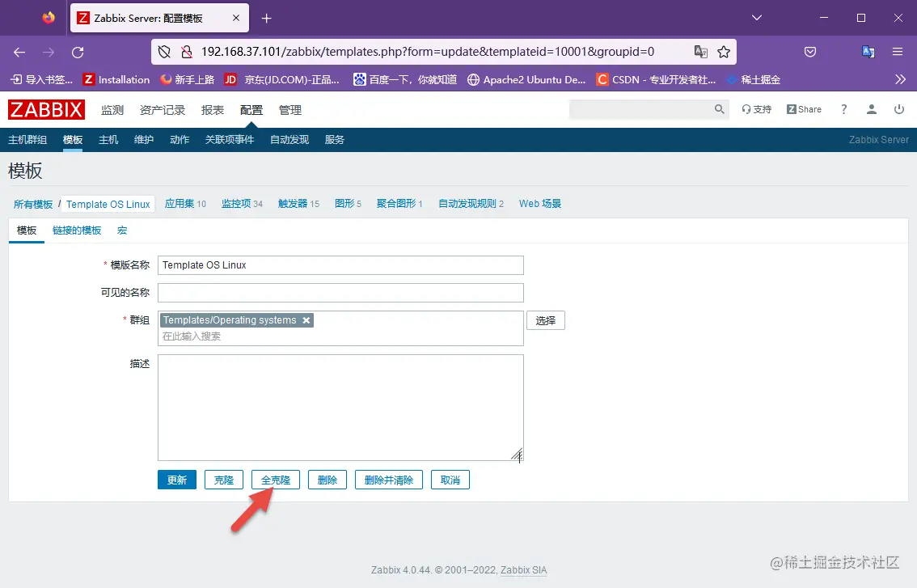Click the Zabbix logo
This screenshot has width=917, height=588.
click(46, 109)
